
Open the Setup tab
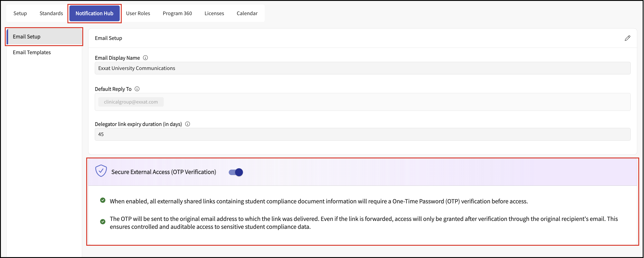tap(20, 13)
